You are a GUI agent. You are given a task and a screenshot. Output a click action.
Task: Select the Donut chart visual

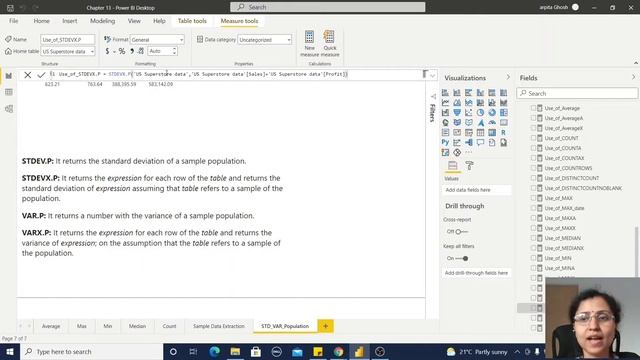pos(492,113)
